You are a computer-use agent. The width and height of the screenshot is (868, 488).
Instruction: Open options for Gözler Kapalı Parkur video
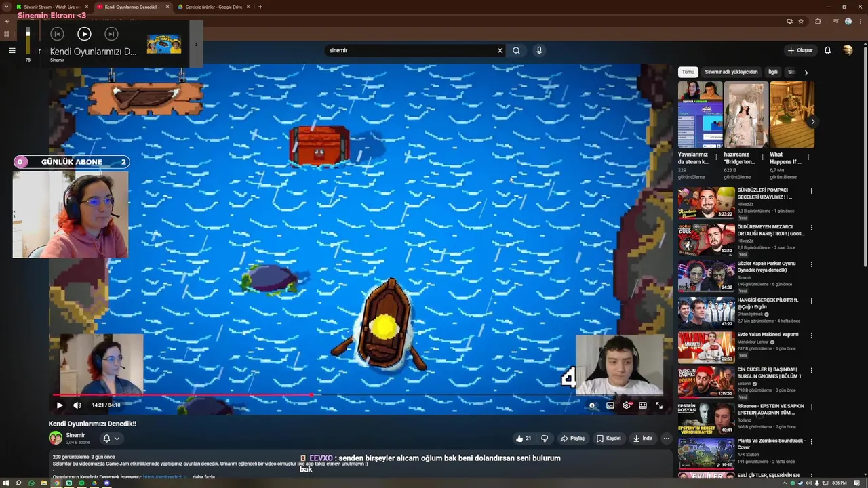(811, 264)
